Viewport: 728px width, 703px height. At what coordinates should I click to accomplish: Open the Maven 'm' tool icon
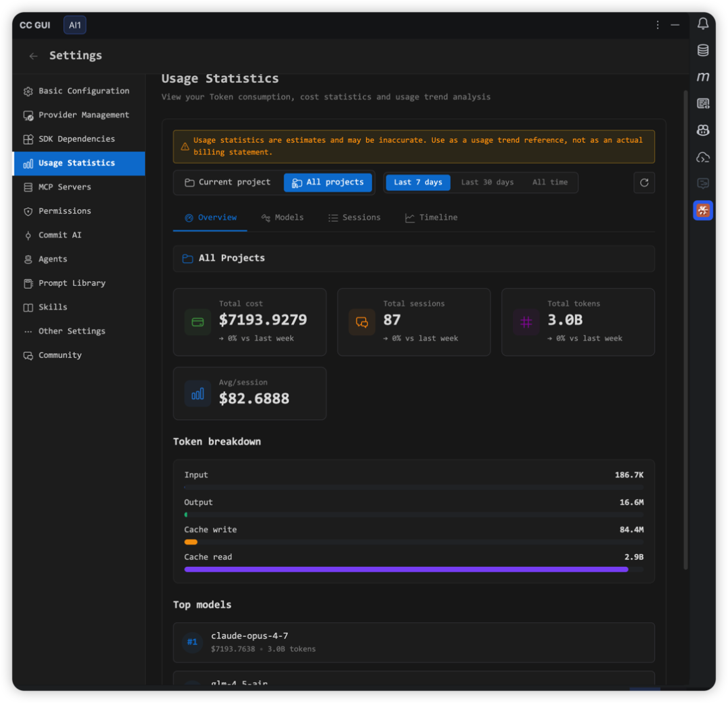[703, 77]
